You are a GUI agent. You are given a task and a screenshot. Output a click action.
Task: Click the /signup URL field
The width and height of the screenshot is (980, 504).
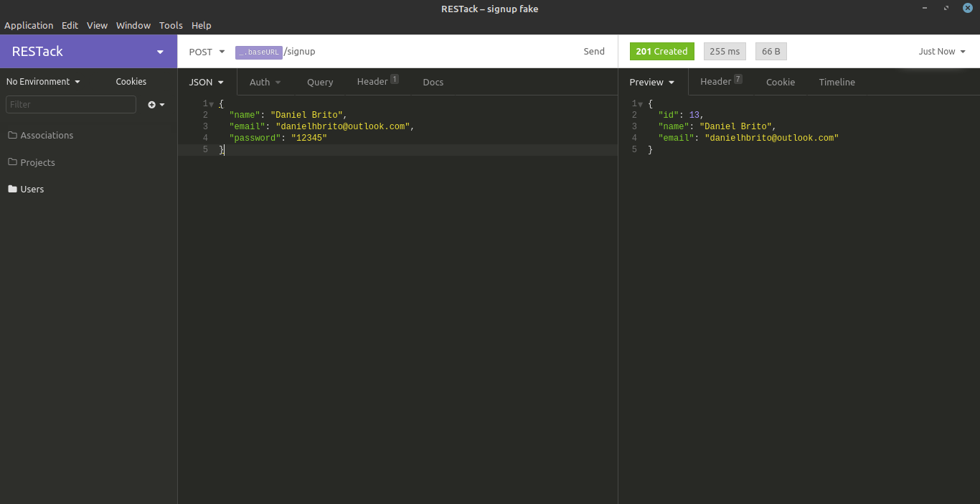300,52
